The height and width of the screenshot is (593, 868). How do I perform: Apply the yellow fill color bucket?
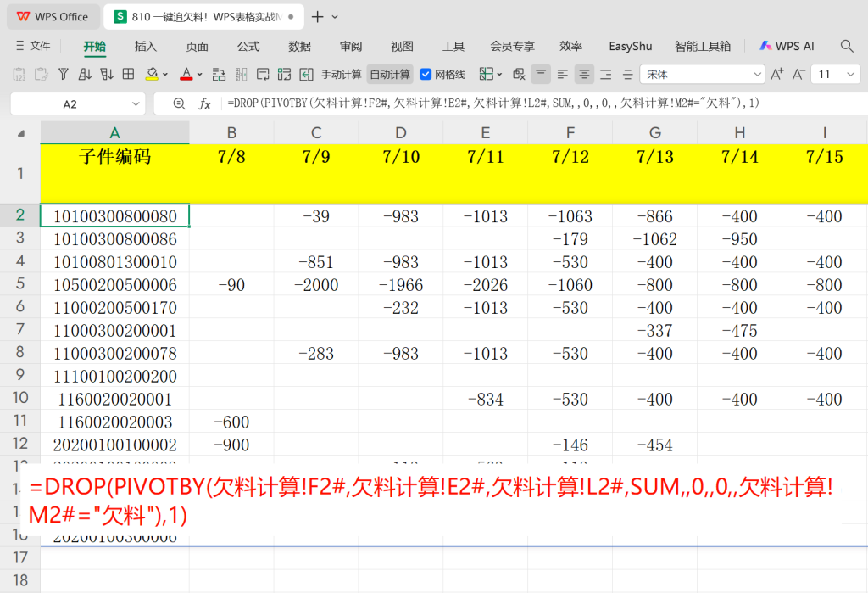pos(152,75)
